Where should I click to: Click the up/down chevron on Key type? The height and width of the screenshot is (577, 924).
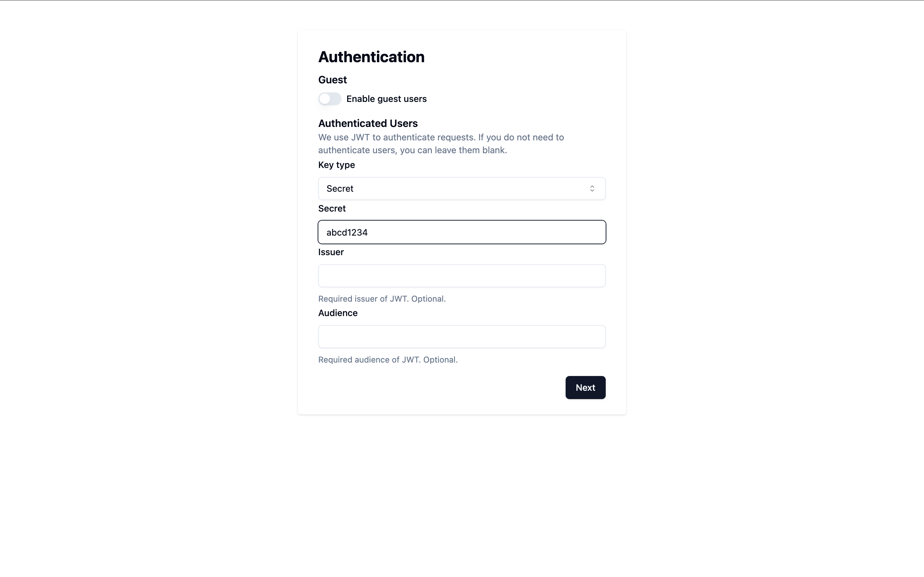592,188
